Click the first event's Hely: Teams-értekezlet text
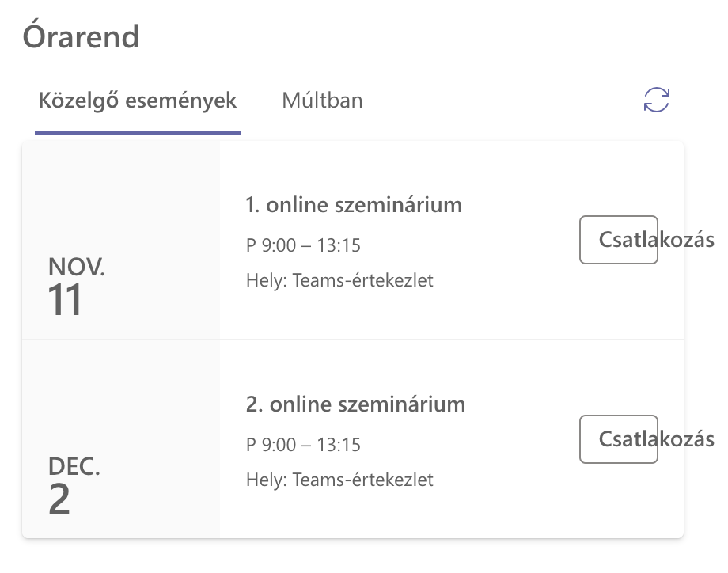Screen dimensions: 728x573 339,280
